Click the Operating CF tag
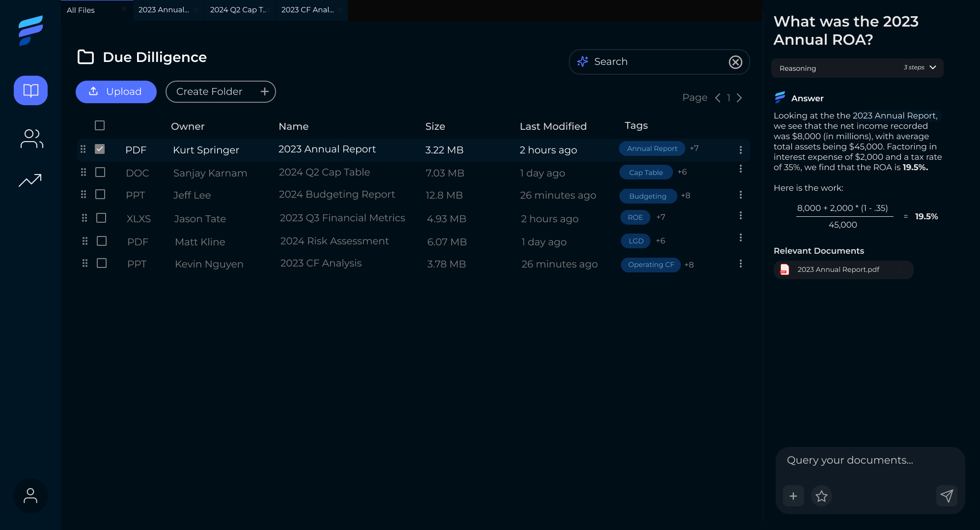 pos(651,265)
